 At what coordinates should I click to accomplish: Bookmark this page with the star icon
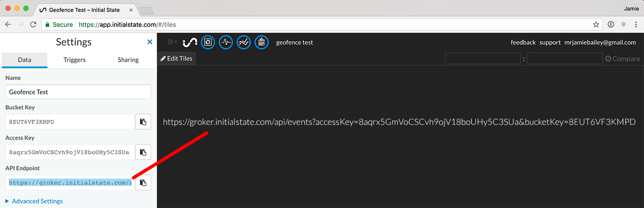pos(596,25)
